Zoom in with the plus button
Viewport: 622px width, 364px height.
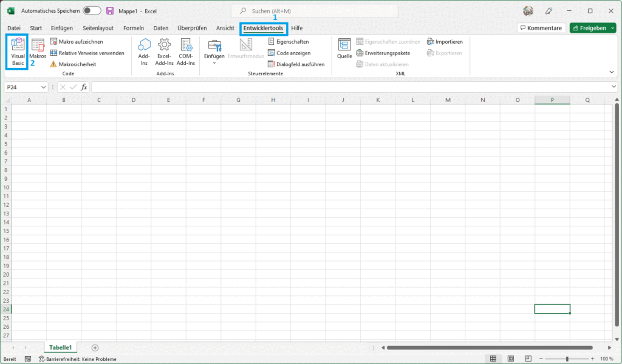tap(593, 359)
